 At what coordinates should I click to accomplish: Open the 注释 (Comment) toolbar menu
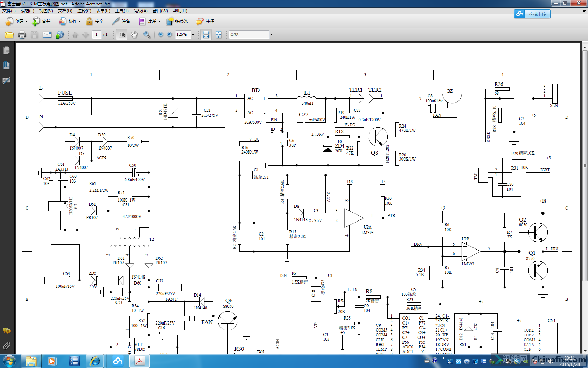coord(207,21)
